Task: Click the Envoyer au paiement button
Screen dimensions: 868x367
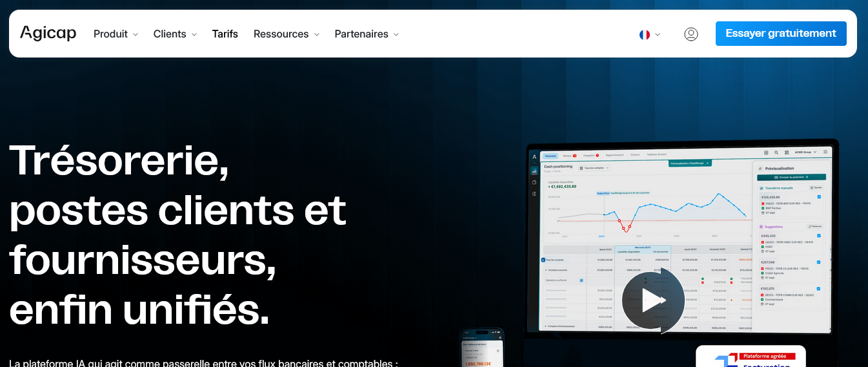Action: [x=791, y=177]
